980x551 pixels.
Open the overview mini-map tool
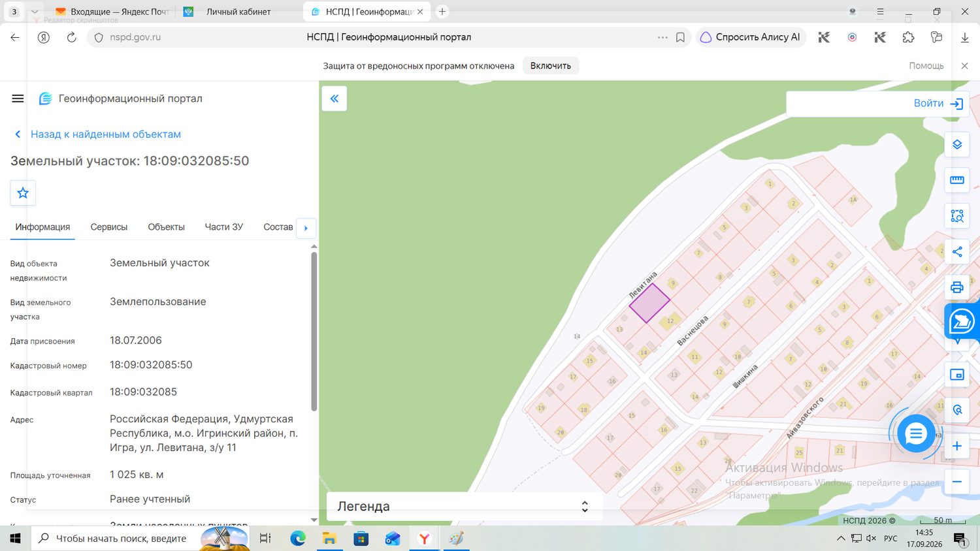point(957,375)
